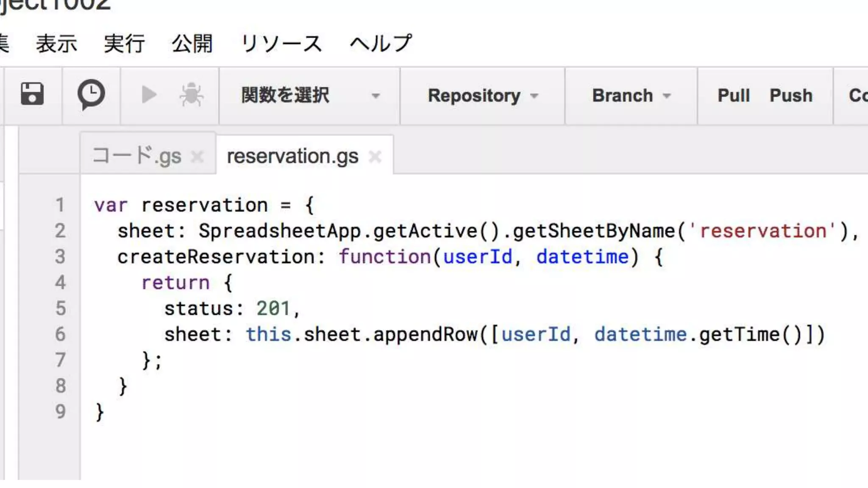Run the script with play icon
Viewport: 868px width, 488px height.
tap(149, 94)
